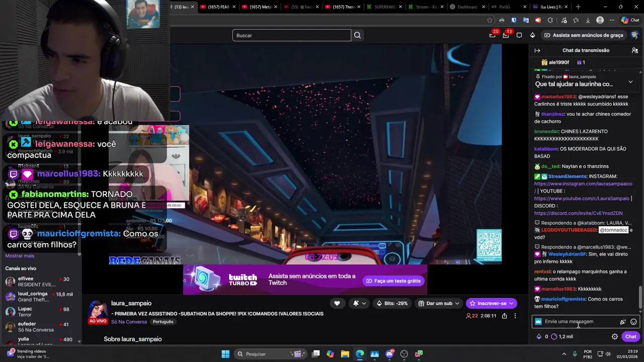Screen dimensions: 644x362
Task: Switch to the Metal YouTube tab
Action: tap(259, 7)
